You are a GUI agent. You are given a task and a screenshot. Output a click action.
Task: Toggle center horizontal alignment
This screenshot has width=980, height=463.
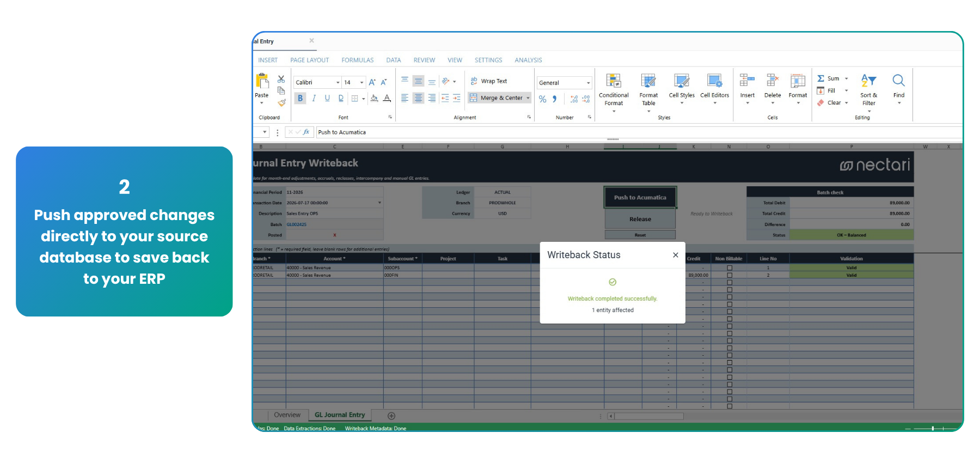tap(418, 98)
